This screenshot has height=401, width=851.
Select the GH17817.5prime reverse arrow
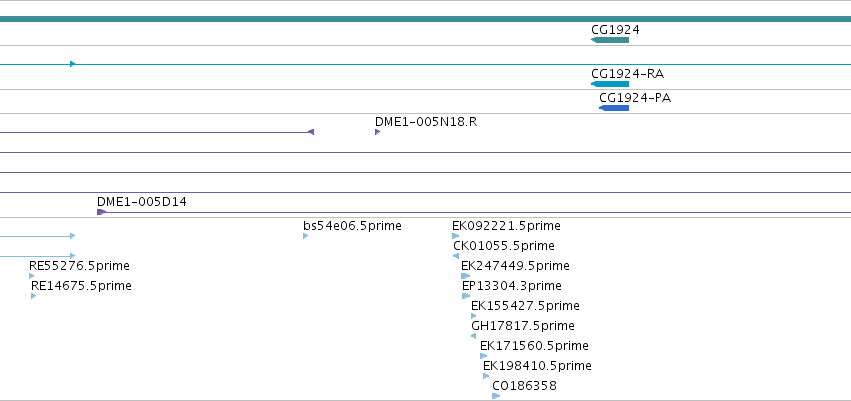click(473, 336)
